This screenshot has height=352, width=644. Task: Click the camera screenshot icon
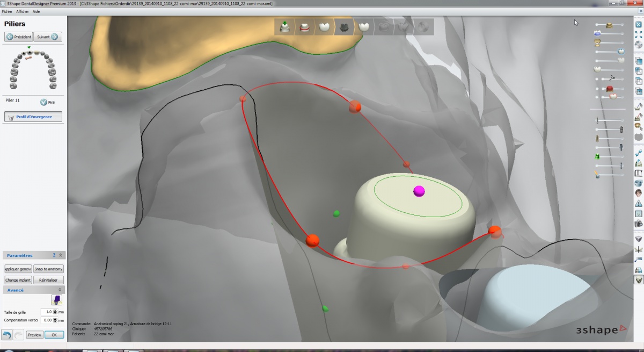click(639, 223)
